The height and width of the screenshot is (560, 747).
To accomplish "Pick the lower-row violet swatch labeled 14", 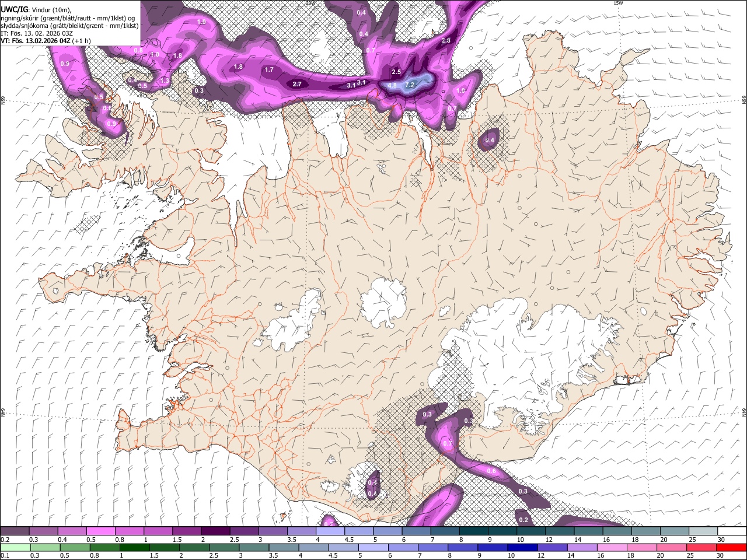I will tap(582, 547).
